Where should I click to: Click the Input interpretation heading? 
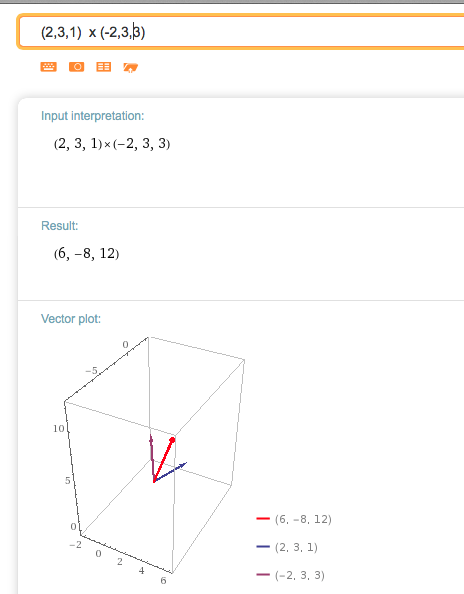click(x=92, y=116)
